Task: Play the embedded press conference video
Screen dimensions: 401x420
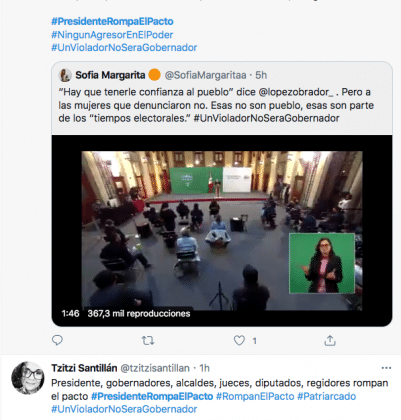Action: (x=222, y=231)
